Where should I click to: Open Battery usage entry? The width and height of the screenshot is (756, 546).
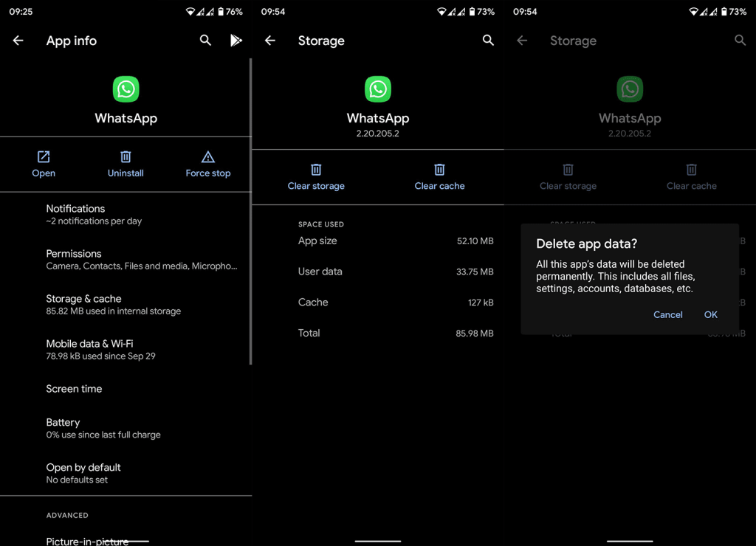[126, 428]
